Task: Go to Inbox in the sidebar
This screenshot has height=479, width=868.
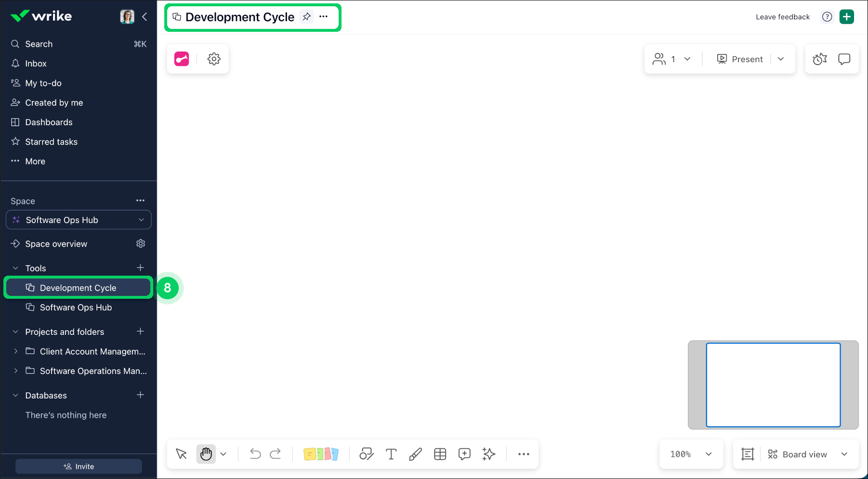Action: click(x=36, y=63)
